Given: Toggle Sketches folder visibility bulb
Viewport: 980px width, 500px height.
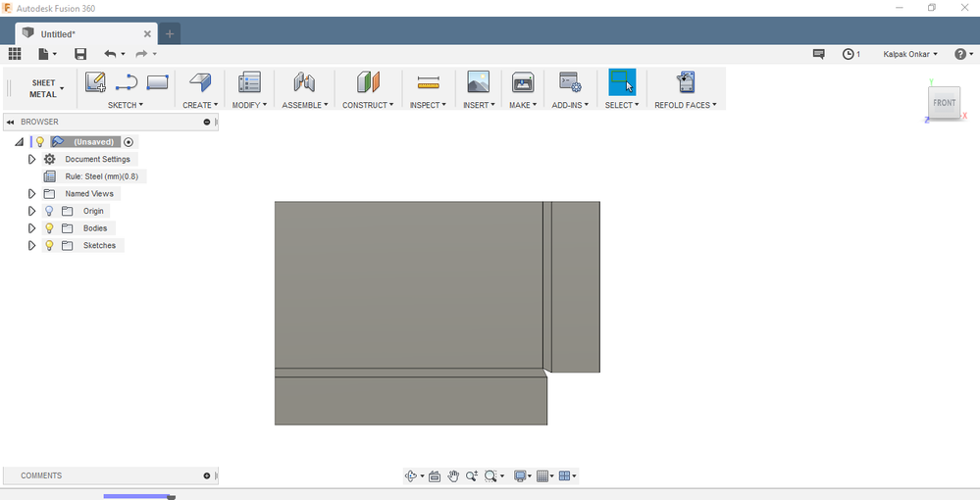Looking at the screenshot, I should (x=49, y=246).
